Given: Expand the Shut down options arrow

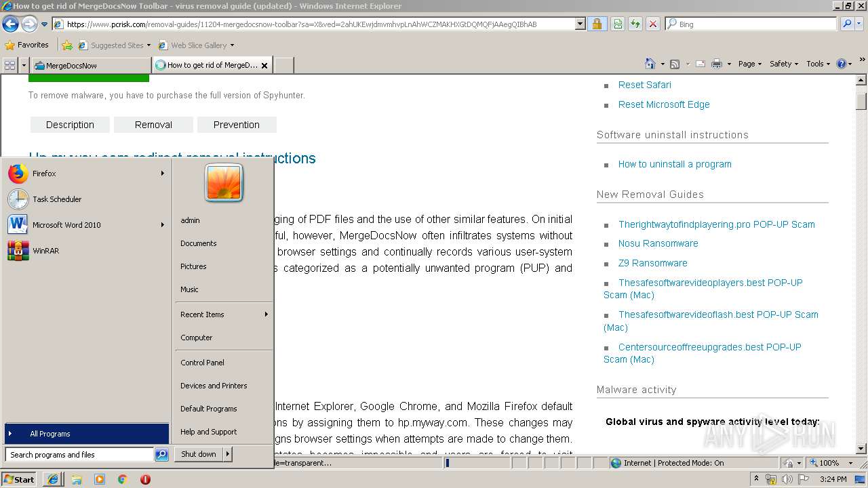Looking at the screenshot, I should coord(228,454).
